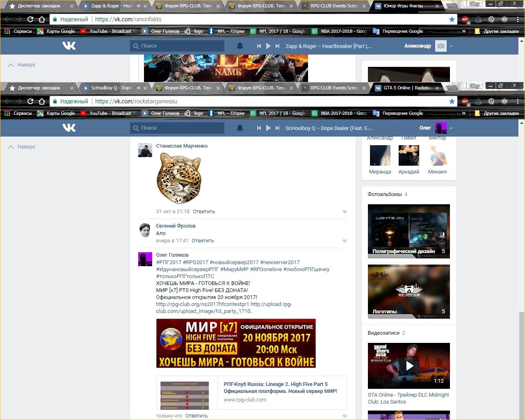Click Наверх in the umorifakts window
525x420 pixels.
pyautogui.click(x=22, y=65)
